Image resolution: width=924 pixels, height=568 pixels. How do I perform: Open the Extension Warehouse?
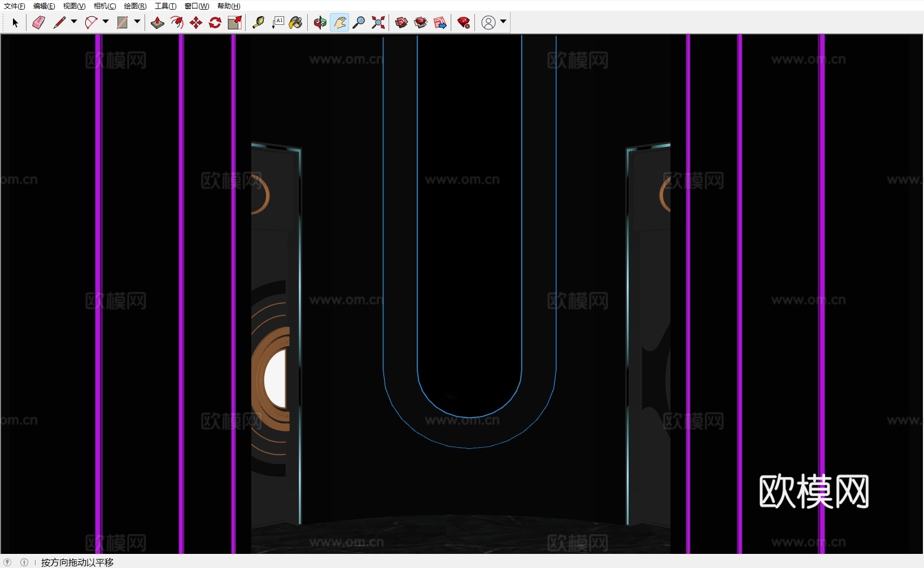421,23
